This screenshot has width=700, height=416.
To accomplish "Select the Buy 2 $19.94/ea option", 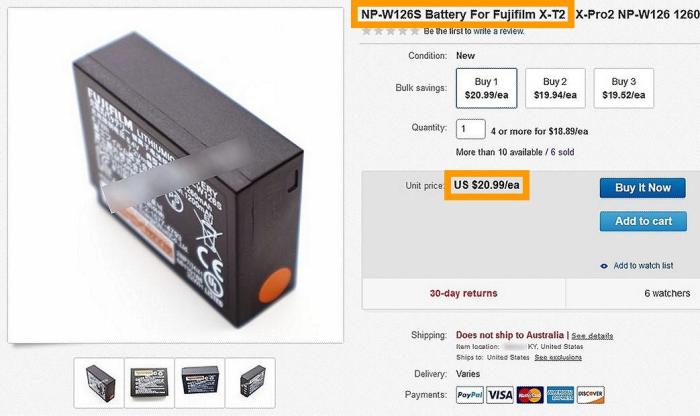I will tap(555, 88).
